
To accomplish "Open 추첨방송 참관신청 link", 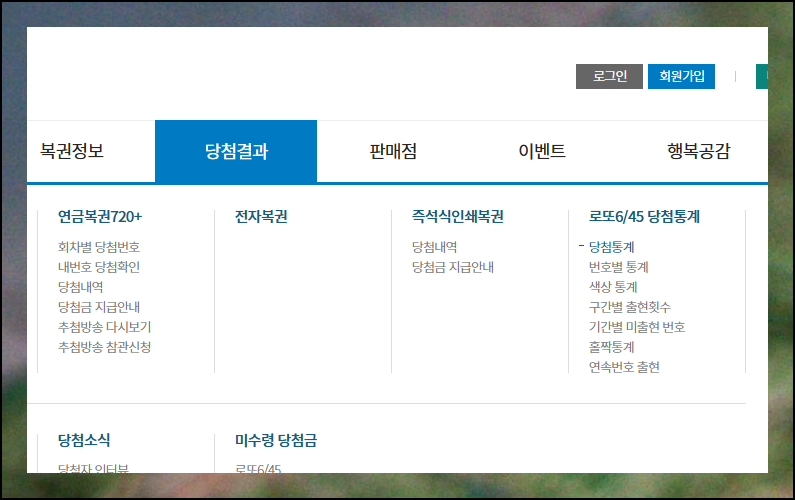I will (104, 347).
